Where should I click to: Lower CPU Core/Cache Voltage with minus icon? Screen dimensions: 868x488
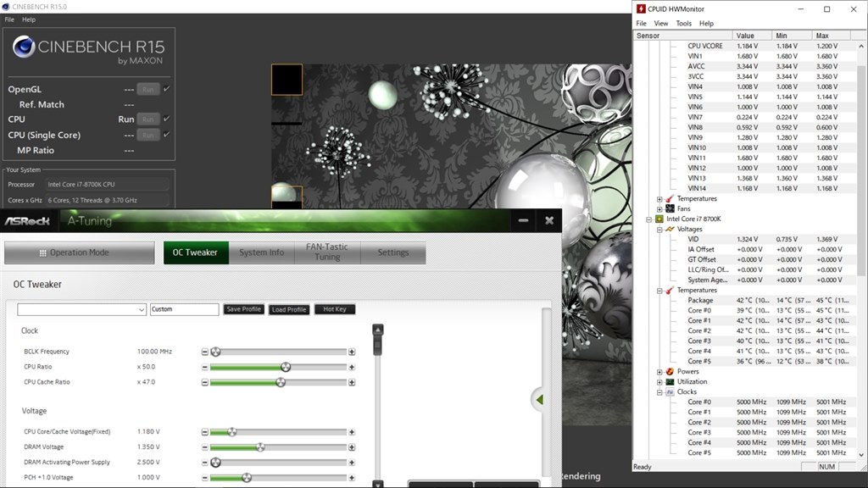click(x=205, y=432)
